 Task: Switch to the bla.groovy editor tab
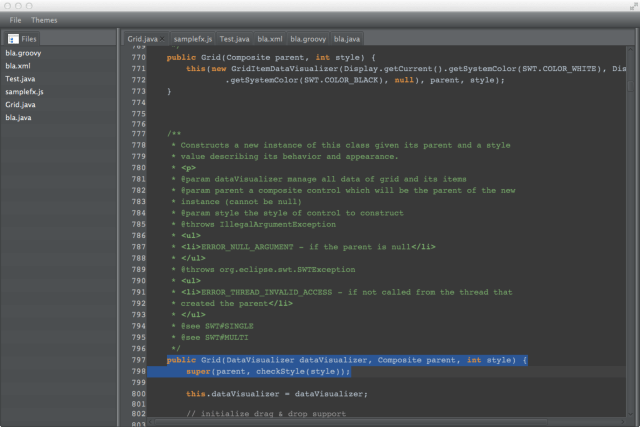[308, 39]
